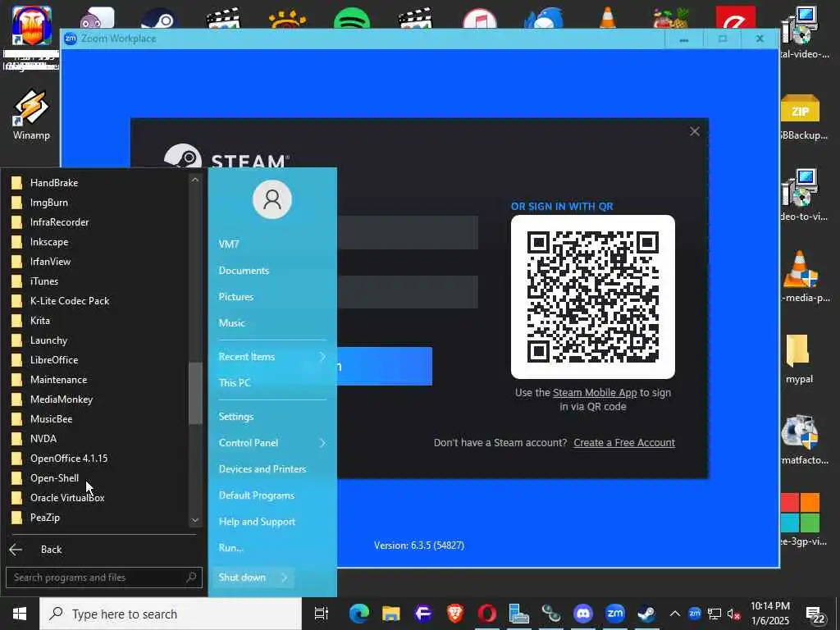Click the programs list scrollbar thumb
Image resolution: width=840 pixels, height=630 pixels.
(x=195, y=393)
